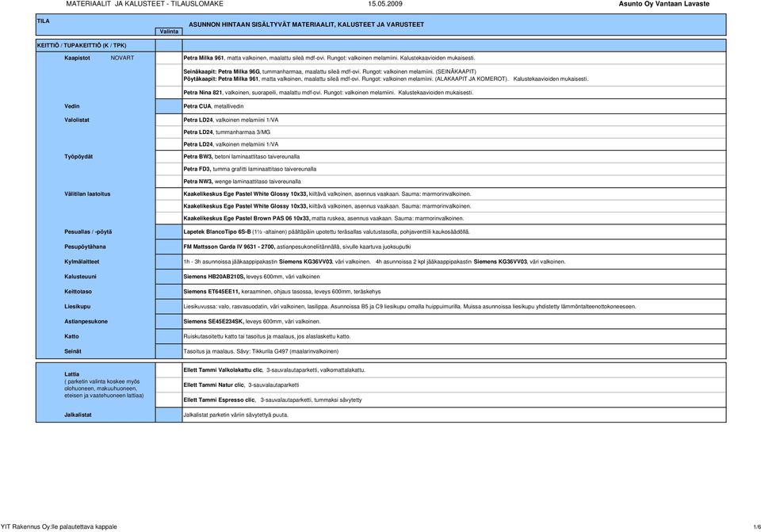
Task: Click 'Lapetek BlancoTipo 6S-B' sink description
Action: [x=326, y=232]
